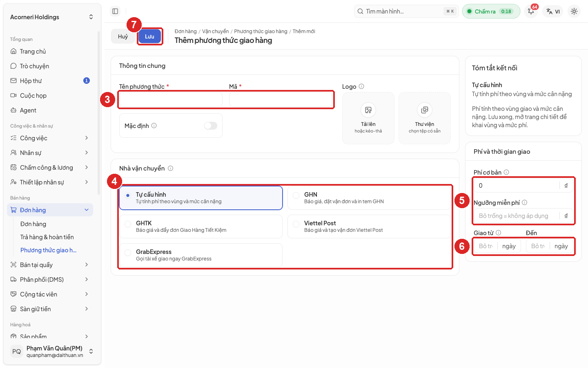Open Trò chuyện chat icon in sidebar

13,66
